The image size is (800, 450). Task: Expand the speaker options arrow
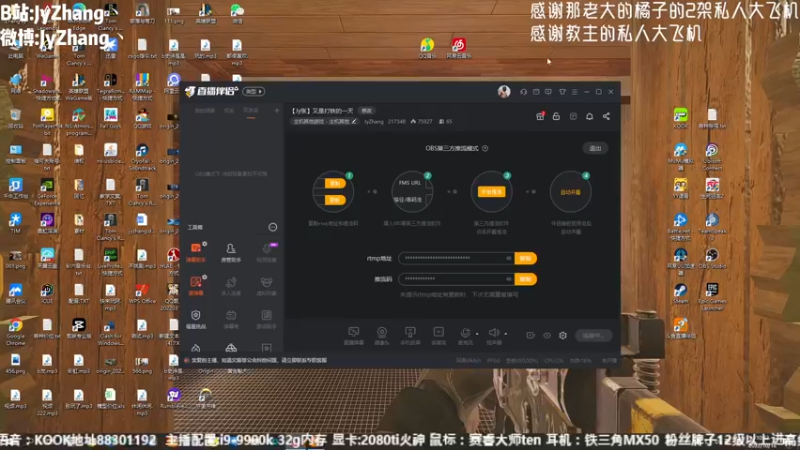(x=506, y=334)
